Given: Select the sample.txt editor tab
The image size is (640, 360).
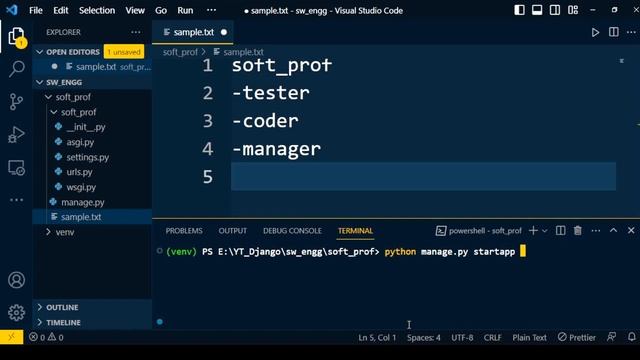Looking at the screenshot, I should [193, 32].
